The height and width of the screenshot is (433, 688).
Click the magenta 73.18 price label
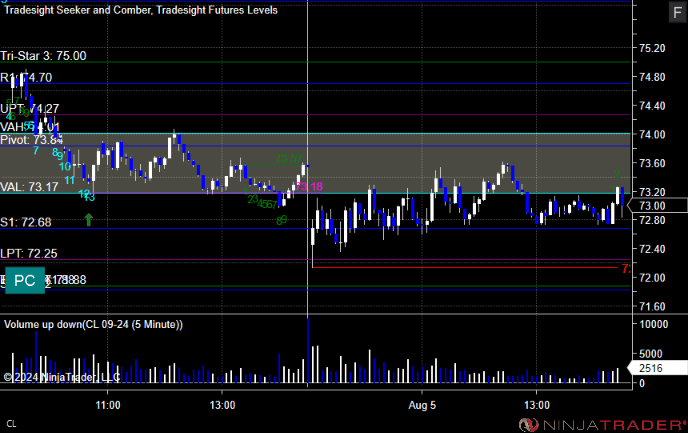(309, 187)
